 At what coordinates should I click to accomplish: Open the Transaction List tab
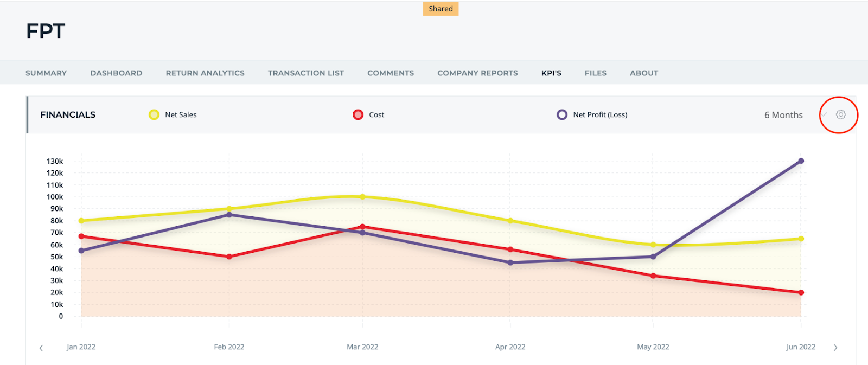tap(306, 73)
